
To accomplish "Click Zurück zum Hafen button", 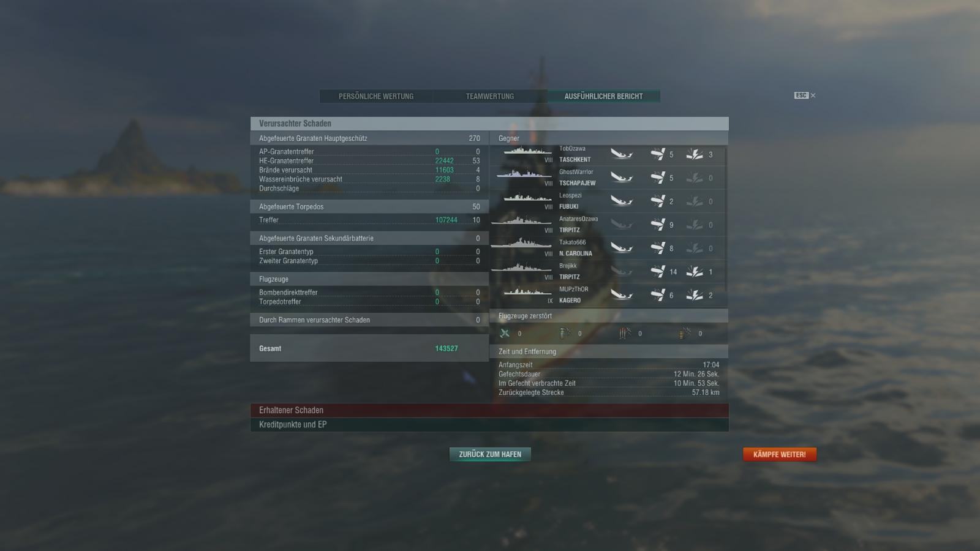I will click(x=490, y=454).
